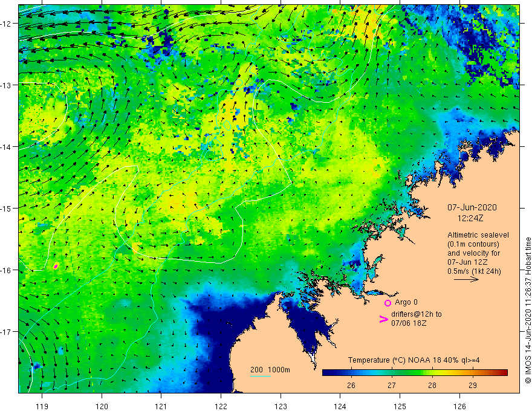Viewport: 532px width, 411px height.
Task: Click the '0.5m/s (1kt 24h)' label
Action: click(474, 271)
